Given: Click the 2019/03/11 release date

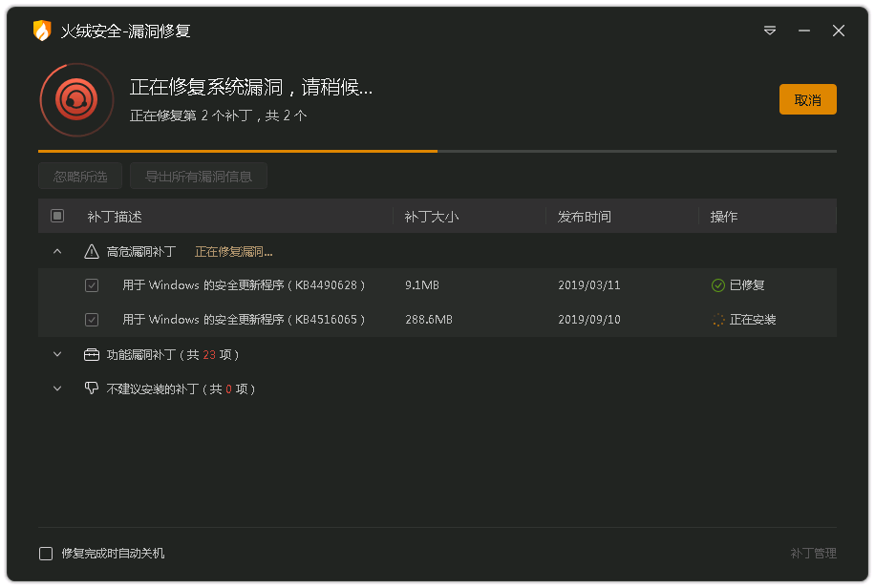Looking at the screenshot, I should pos(589,285).
